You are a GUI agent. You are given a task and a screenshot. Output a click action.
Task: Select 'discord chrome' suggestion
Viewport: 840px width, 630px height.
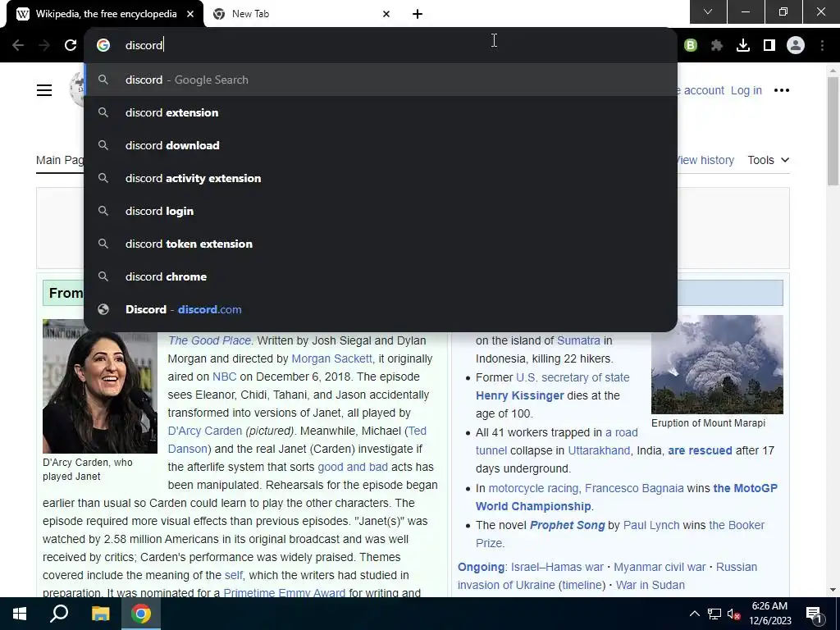point(381,276)
